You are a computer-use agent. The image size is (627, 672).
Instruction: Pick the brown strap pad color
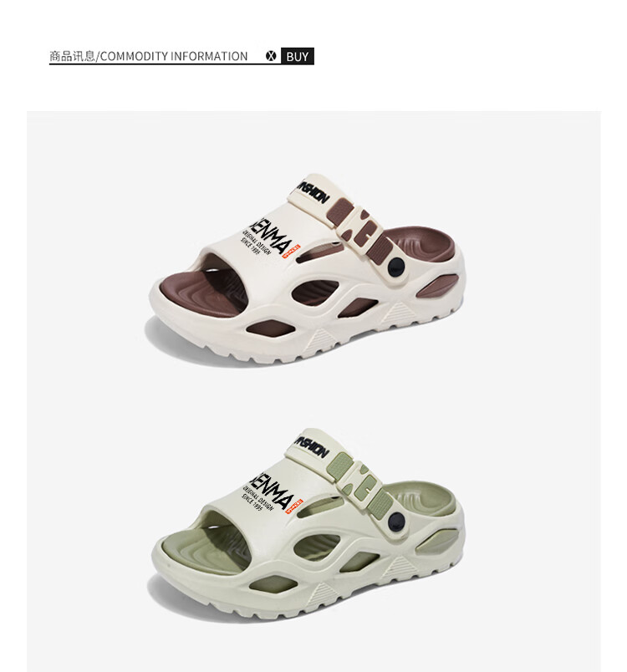click(x=338, y=212)
